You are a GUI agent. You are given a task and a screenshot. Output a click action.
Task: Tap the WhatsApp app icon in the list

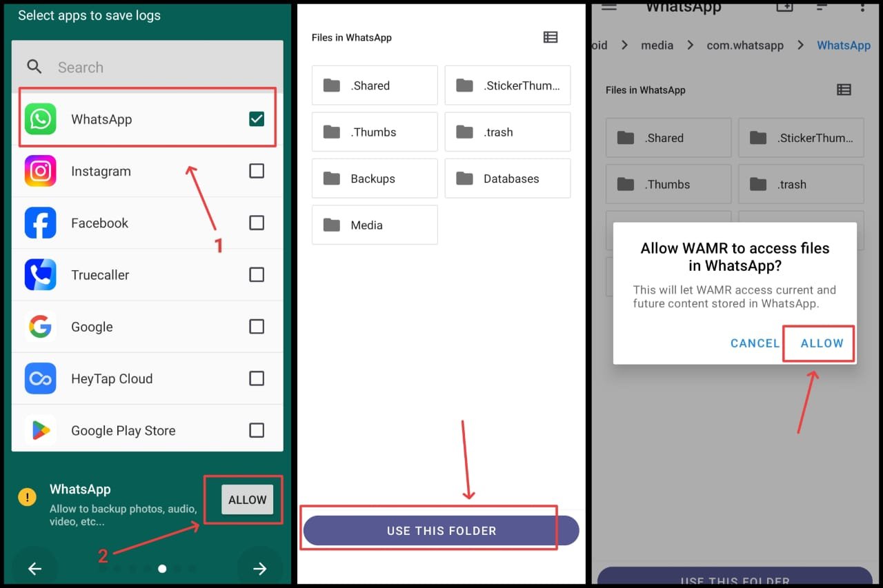click(x=40, y=119)
